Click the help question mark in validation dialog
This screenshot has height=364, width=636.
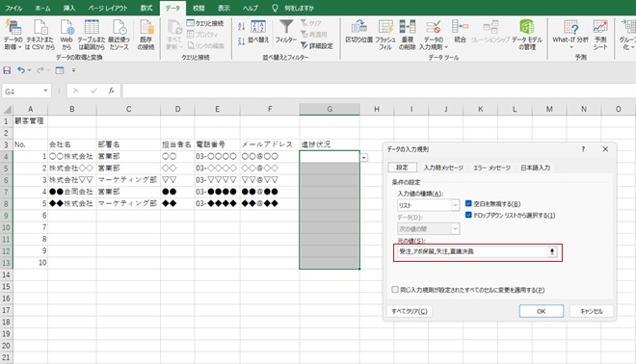(583, 149)
